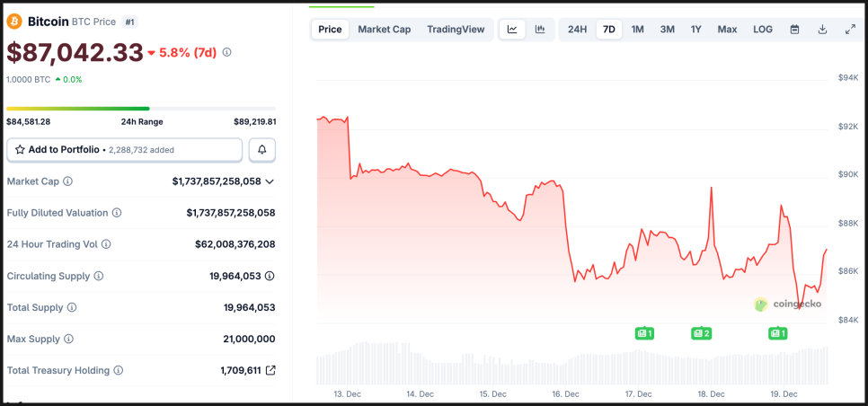Open the TradingView tab
Screen dimensions: 868x406
(456, 30)
